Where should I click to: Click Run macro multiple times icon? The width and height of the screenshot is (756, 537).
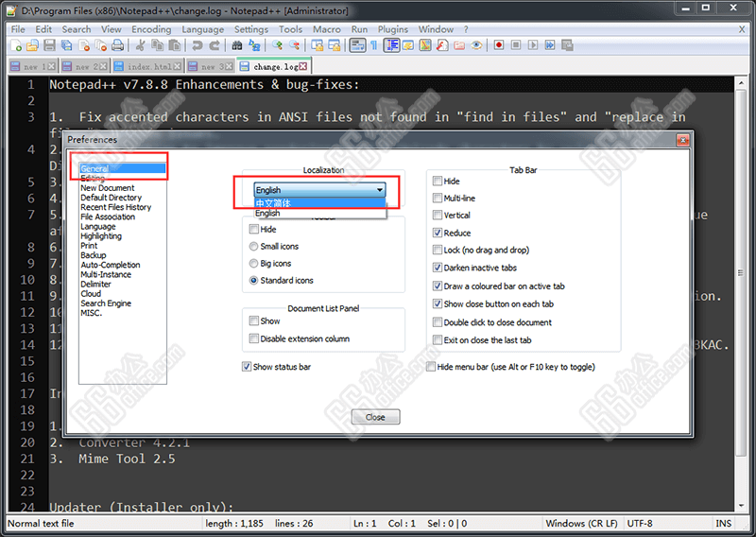(550, 45)
